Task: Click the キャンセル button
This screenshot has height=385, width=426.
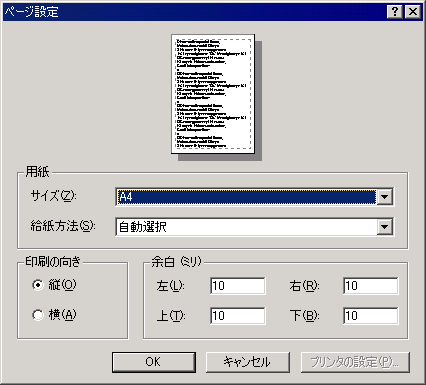Action: pos(248,362)
